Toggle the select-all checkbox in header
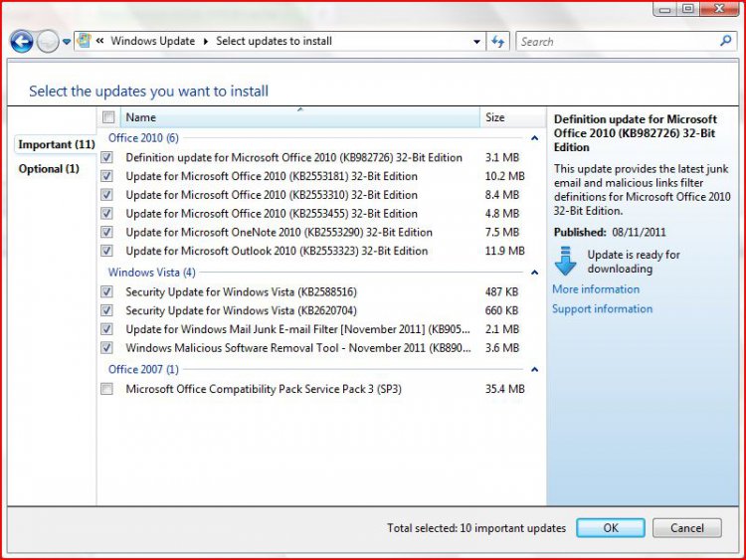 coord(108,117)
